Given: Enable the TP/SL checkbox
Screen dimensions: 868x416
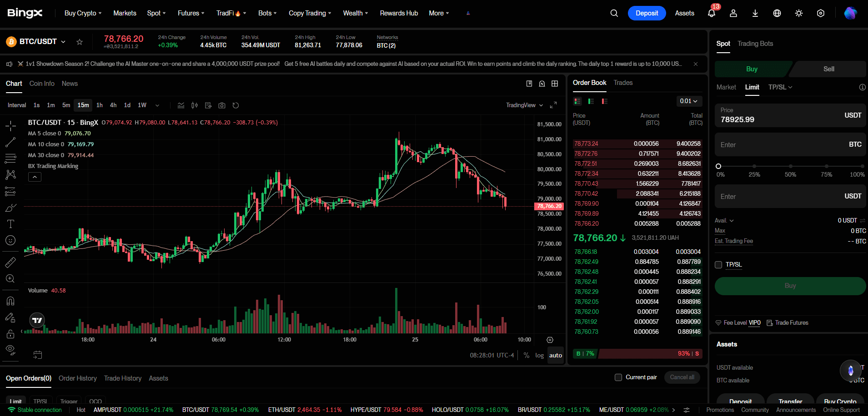Looking at the screenshot, I should [x=718, y=265].
